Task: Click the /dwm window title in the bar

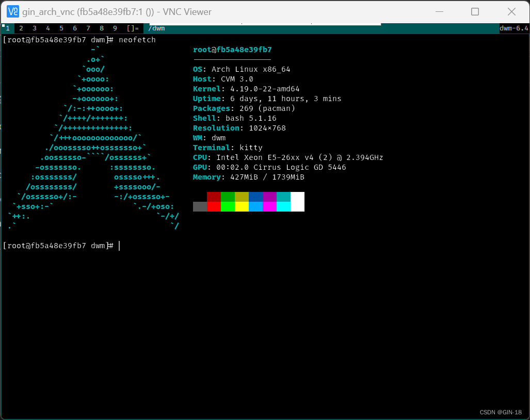Action: [156, 28]
